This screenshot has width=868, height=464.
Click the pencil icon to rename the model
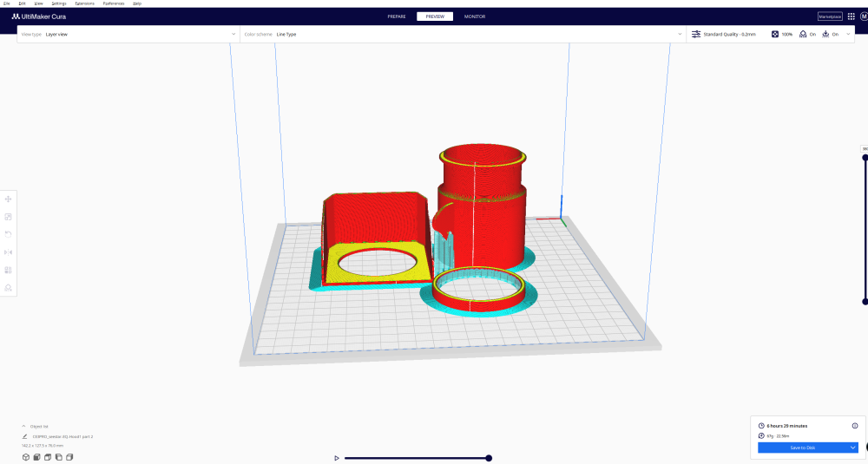(25, 436)
